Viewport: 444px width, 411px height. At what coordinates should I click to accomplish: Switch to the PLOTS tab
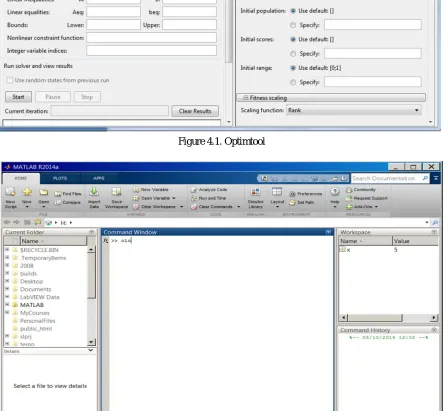(60, 178)
